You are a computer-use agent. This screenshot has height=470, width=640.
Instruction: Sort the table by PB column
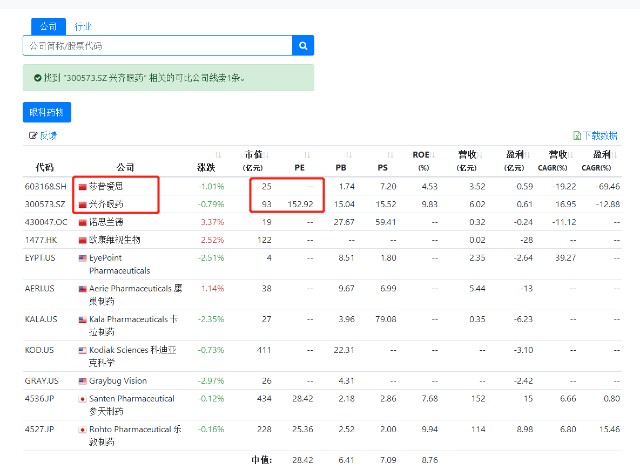tap(349, 155)
